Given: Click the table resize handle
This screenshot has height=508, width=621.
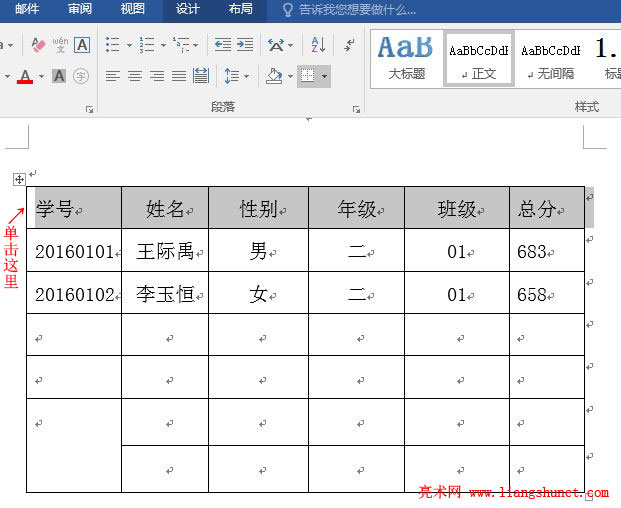Looking at the screenshot, I should pyautogui.click(x=589, y=497).
